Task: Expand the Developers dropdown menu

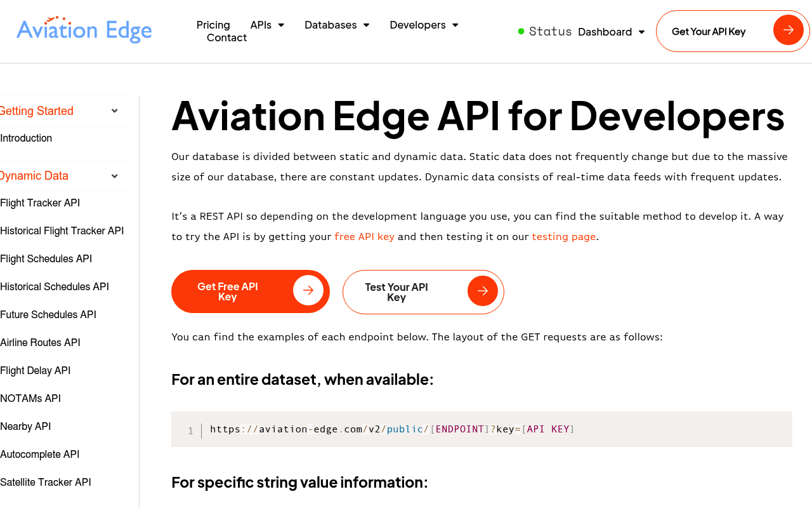Action: [x=424, y=25]
